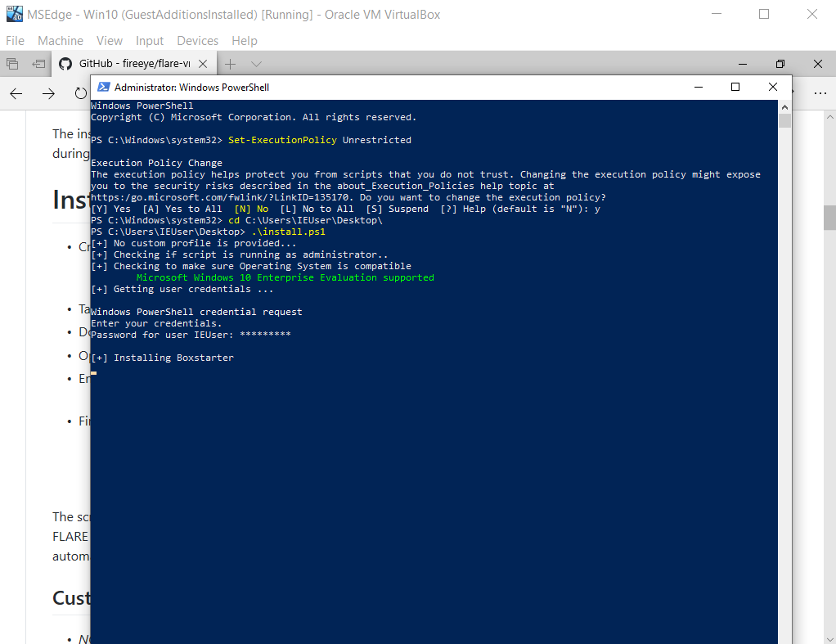Open the Help menu
Screen dimensions: 836x644
244,41
